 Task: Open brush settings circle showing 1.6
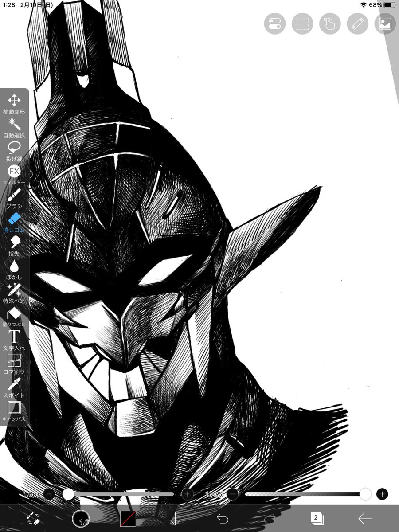pyautogui.click(x=81, y=518)
